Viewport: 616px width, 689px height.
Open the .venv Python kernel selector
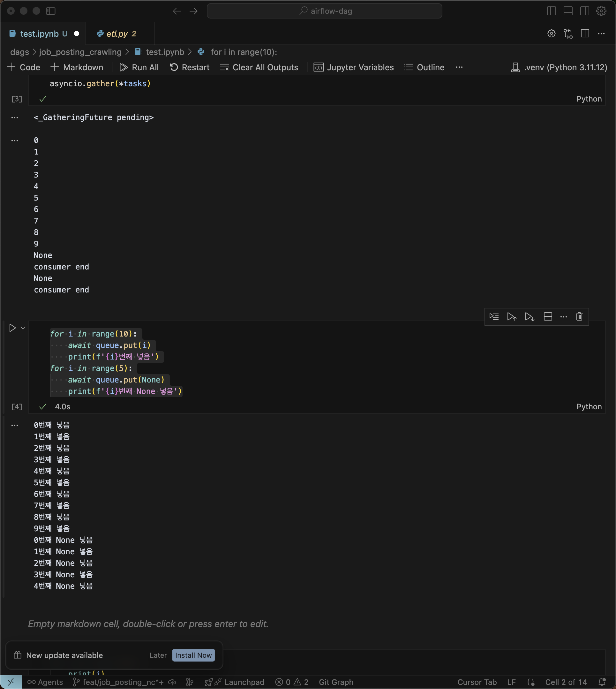click(559, 67)
